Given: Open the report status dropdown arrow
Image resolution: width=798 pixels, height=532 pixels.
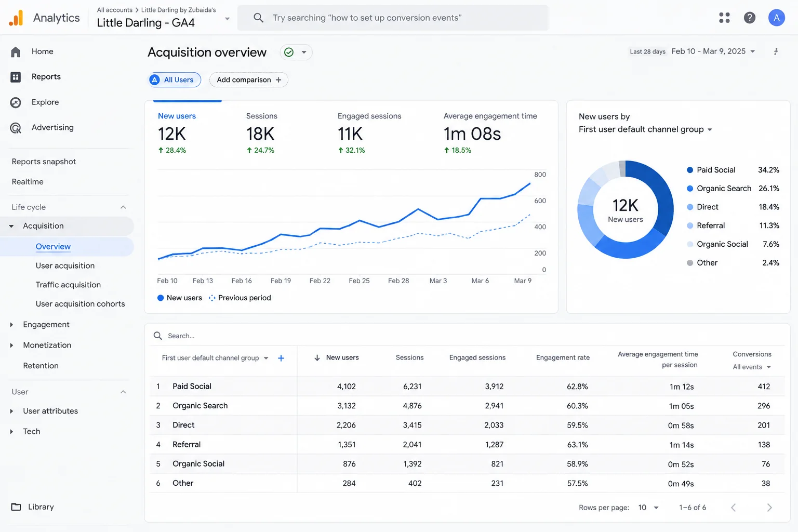Looking at the screenshot, I should click(x=304, y=52).
